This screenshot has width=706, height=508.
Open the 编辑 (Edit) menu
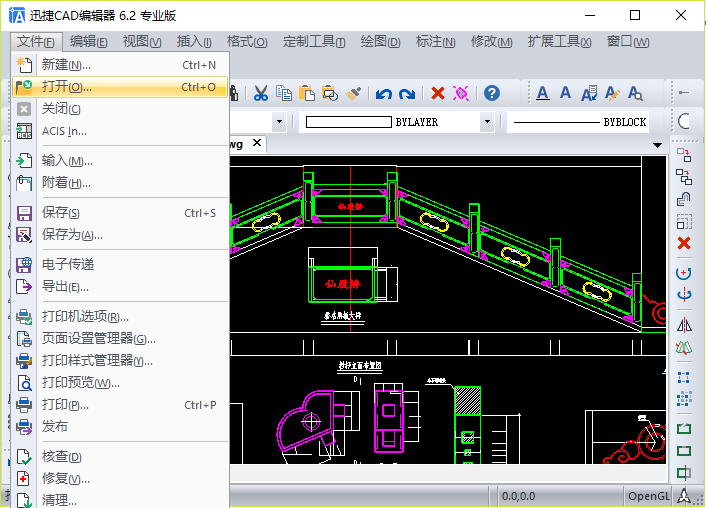(89, 42)
